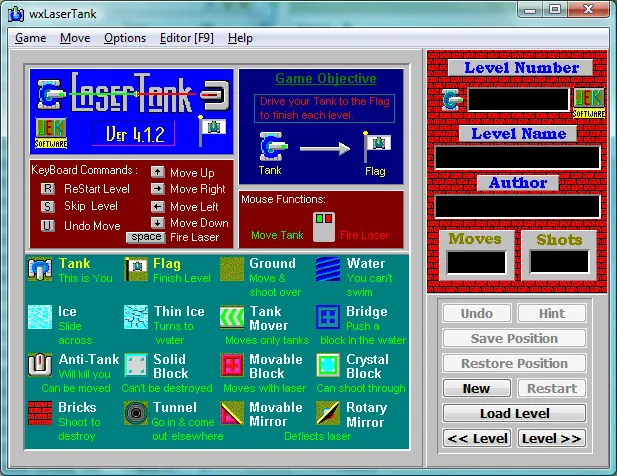Open the Editor [F9] menu
This screenshot has width=617, height=476.
point(187,38)
